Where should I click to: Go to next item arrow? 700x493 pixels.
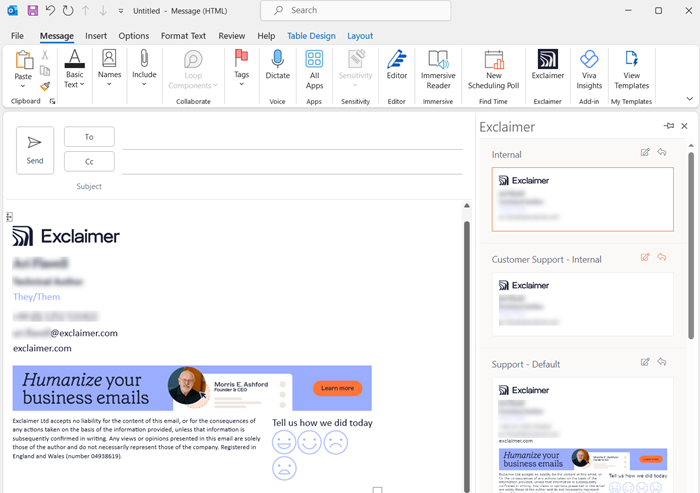103,11
